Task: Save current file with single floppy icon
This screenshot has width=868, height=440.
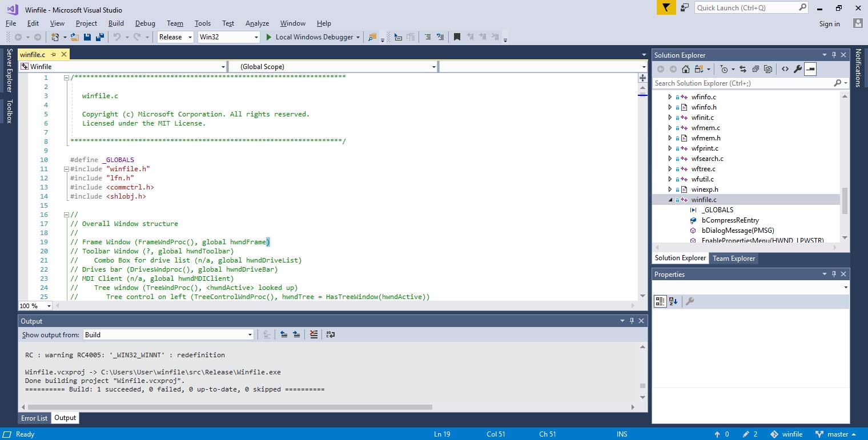Action: pos(87,37)
